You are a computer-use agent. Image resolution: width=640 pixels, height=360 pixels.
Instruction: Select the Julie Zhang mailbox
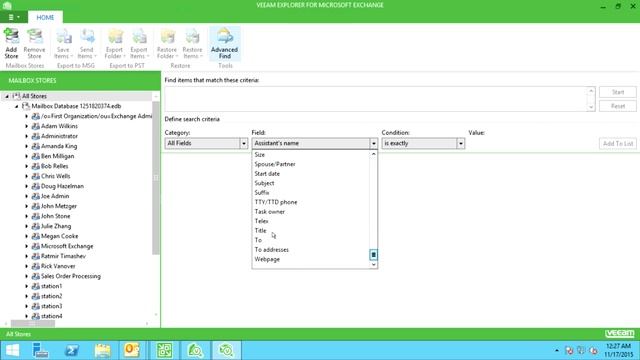click(x=56, y=226)
